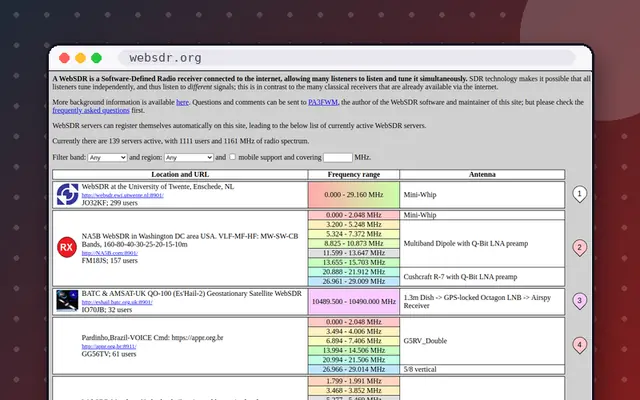640x400 pixels.
Task: Open the Filter band dropdown
Action: 107,158
